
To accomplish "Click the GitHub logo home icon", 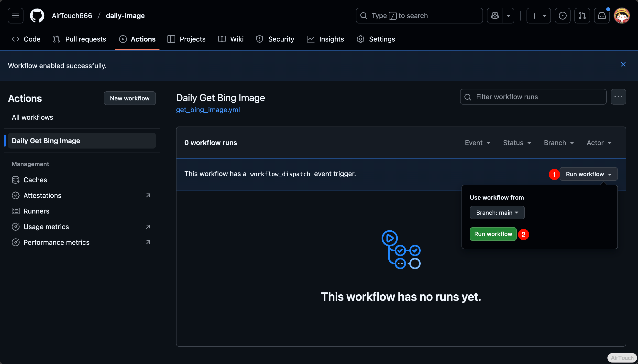I will click(x=37, y=16).
